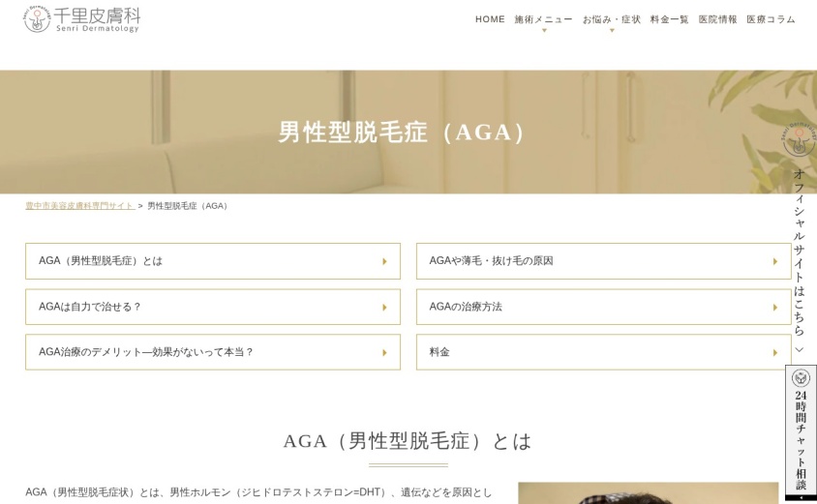Viewport: 817px width, 504px height.
Task: Open the 24時間チャット相談 widget
Action: pyautogui.click(x=801, y=432)
